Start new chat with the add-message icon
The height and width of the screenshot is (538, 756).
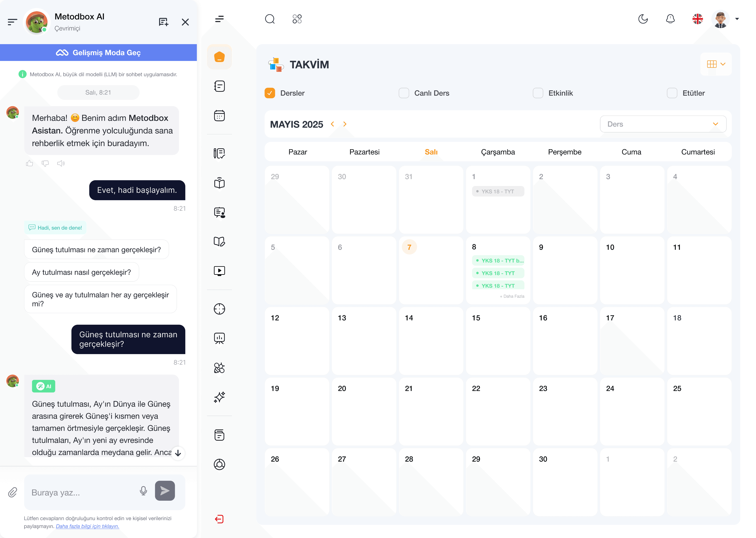pos(163,22)
